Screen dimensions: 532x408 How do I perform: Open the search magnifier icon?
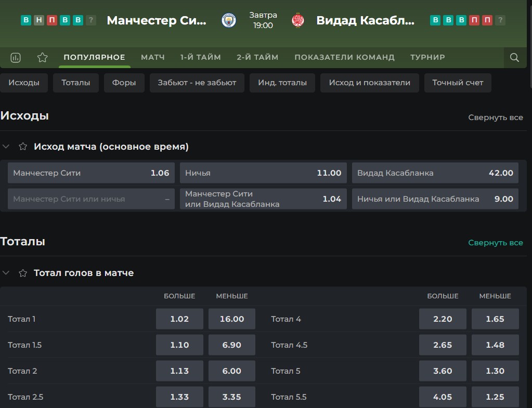[x=514, y=58]
